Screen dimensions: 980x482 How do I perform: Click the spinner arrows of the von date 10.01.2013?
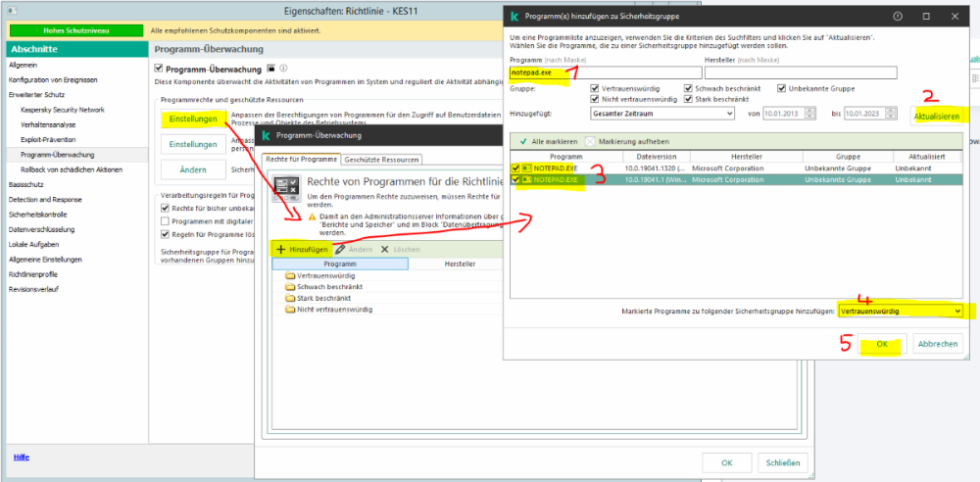point(810,114)
